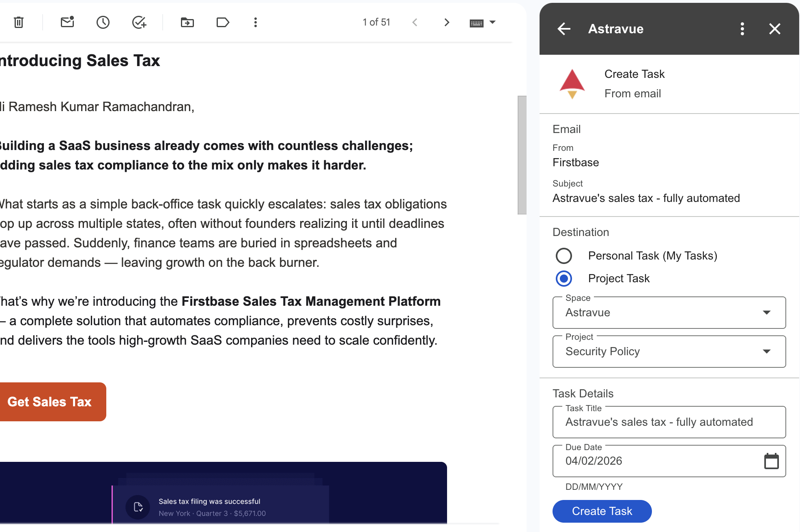
Task: Click the Get Sales Tax button
Action: (50, 402)
